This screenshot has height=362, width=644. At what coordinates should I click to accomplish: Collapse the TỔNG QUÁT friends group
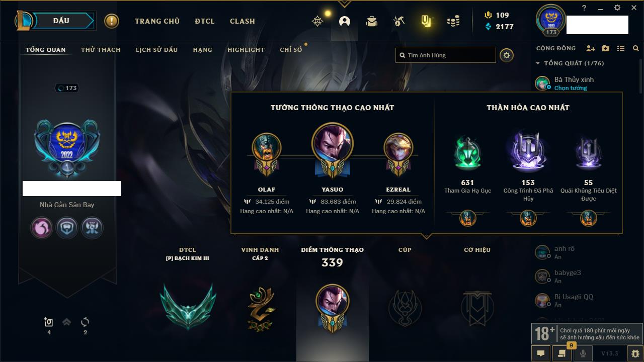(x=538, y=63)
